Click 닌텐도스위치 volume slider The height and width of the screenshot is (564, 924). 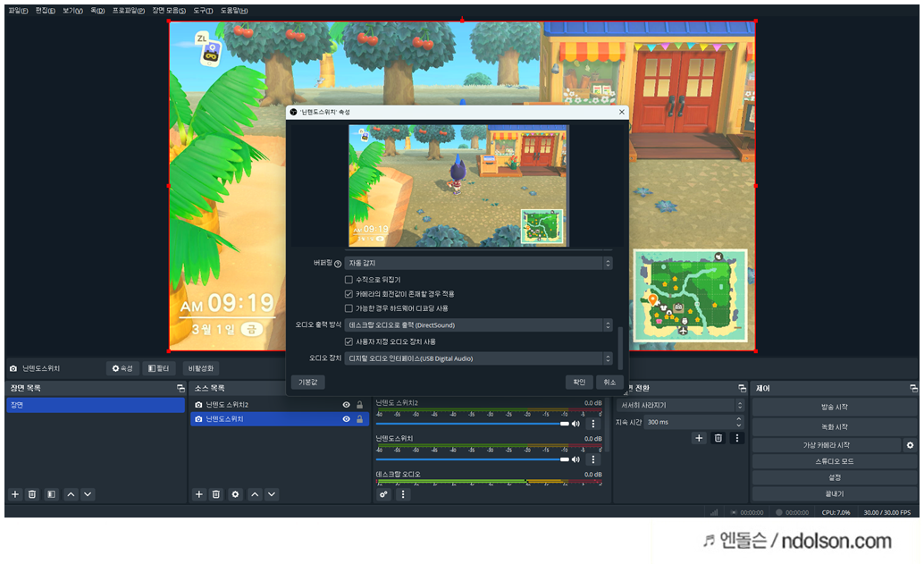click(472, 459)
